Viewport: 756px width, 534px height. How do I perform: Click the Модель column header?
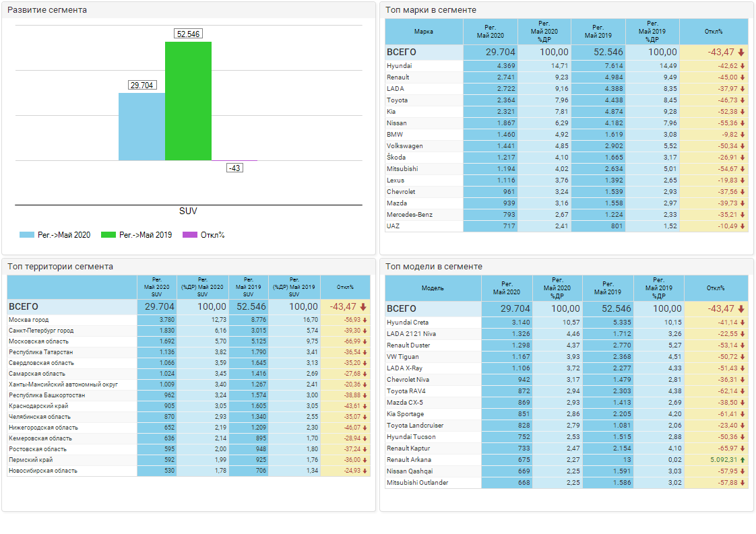[x=433, y=288]
